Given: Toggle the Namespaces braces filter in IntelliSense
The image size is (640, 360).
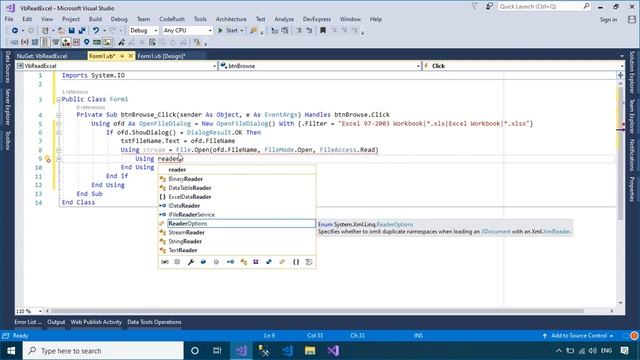Looking at the screenshot, I should pos(296,262).
